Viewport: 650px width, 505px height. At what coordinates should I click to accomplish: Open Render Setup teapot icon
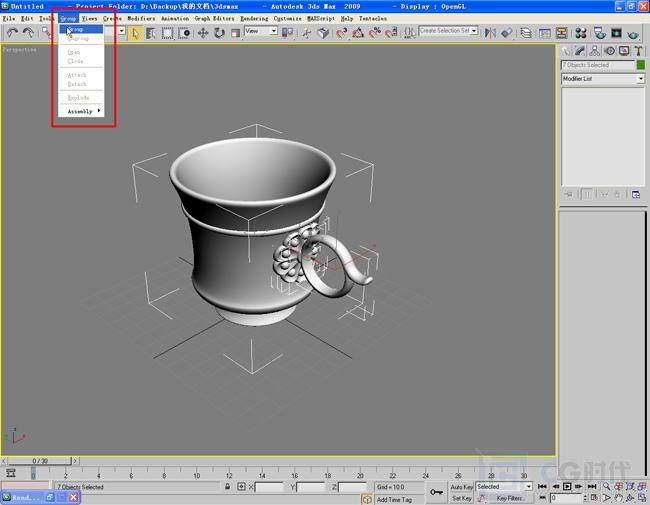(599, 33)
